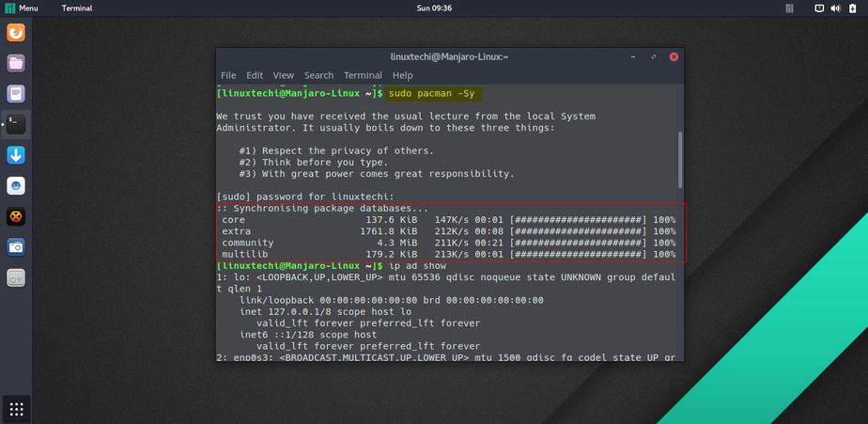Click the 'sudo pacman -Sy' command text
Viewport: 868px width, 424px height.
click(432, 94)
